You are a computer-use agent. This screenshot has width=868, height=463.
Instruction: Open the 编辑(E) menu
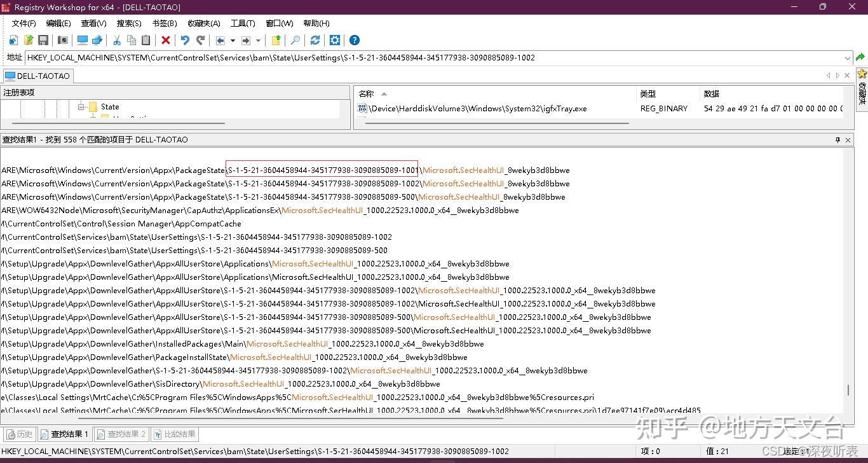58,24
